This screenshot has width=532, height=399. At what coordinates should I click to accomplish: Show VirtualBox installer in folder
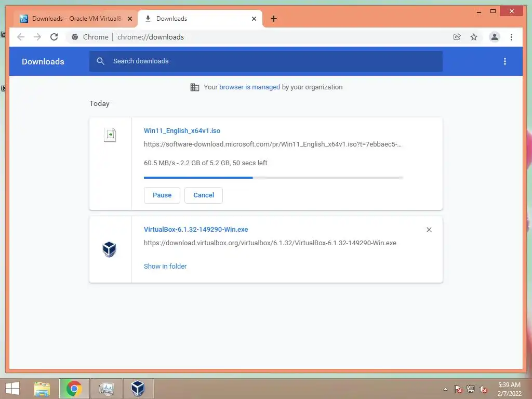[165, 267]
